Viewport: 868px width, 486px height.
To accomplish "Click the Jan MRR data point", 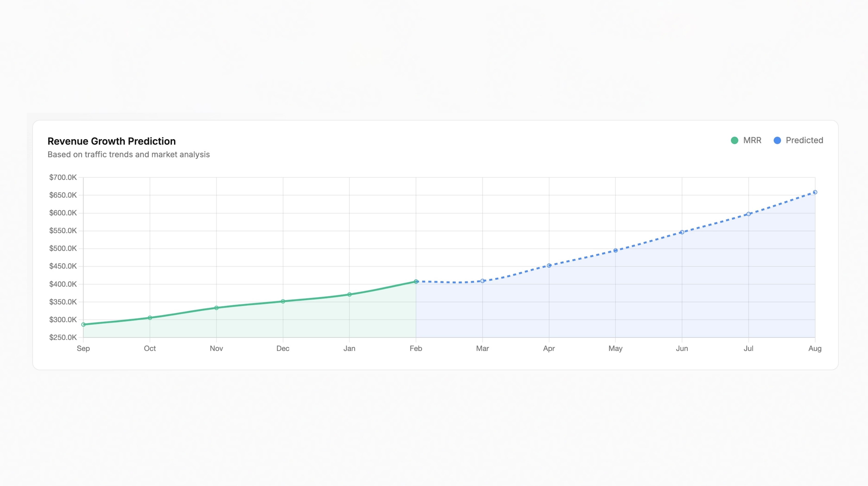I will [350, 294].
